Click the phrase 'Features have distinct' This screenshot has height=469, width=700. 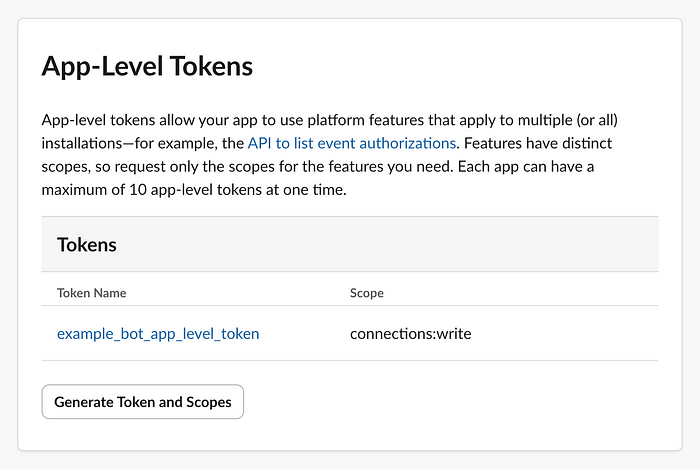pos(538,143)
